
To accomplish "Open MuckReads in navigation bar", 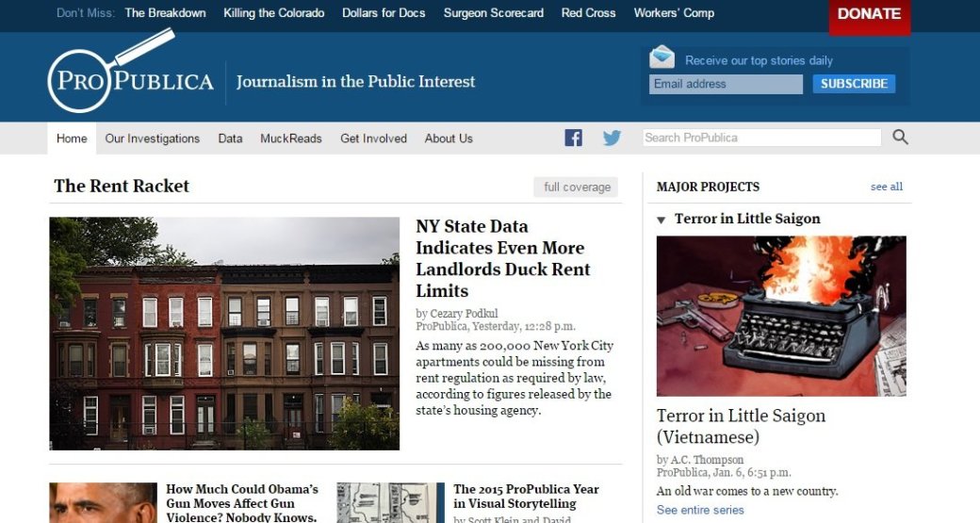I will [291, 139].
